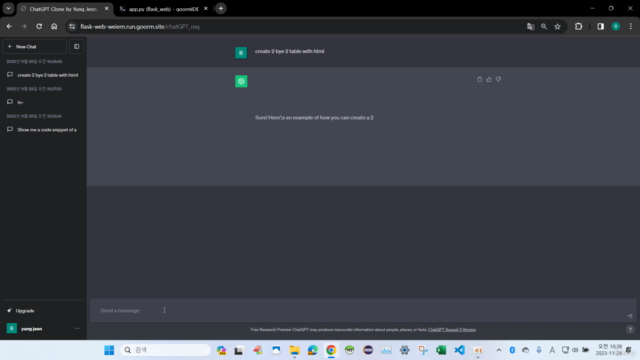Open the taskbar clock and date

click(x=610, y=350)
